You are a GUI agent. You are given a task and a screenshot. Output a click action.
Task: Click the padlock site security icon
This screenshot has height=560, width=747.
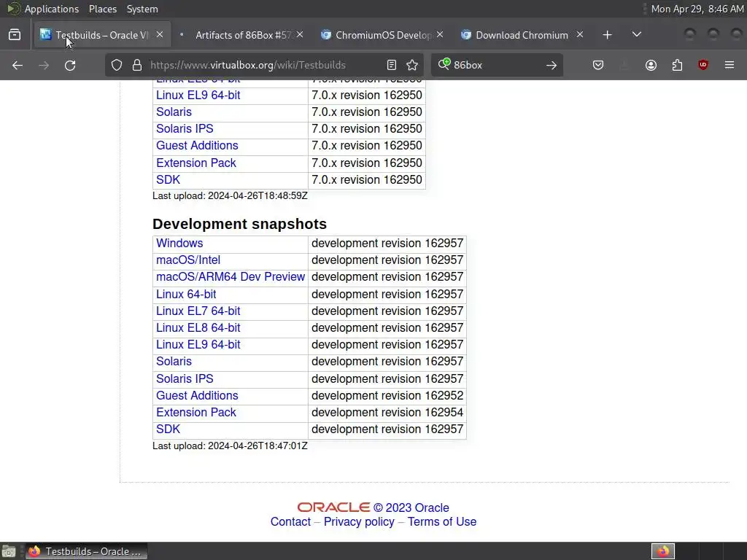[x=137, y=65]
